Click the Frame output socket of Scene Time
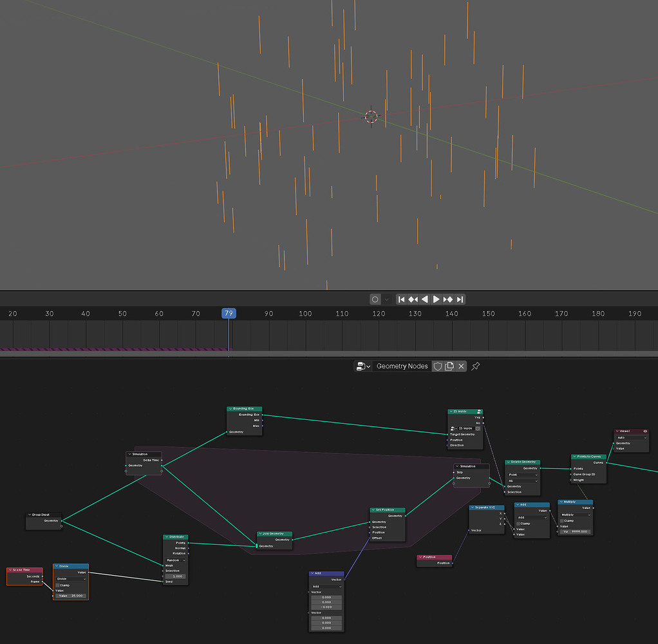 click(42, 582)
